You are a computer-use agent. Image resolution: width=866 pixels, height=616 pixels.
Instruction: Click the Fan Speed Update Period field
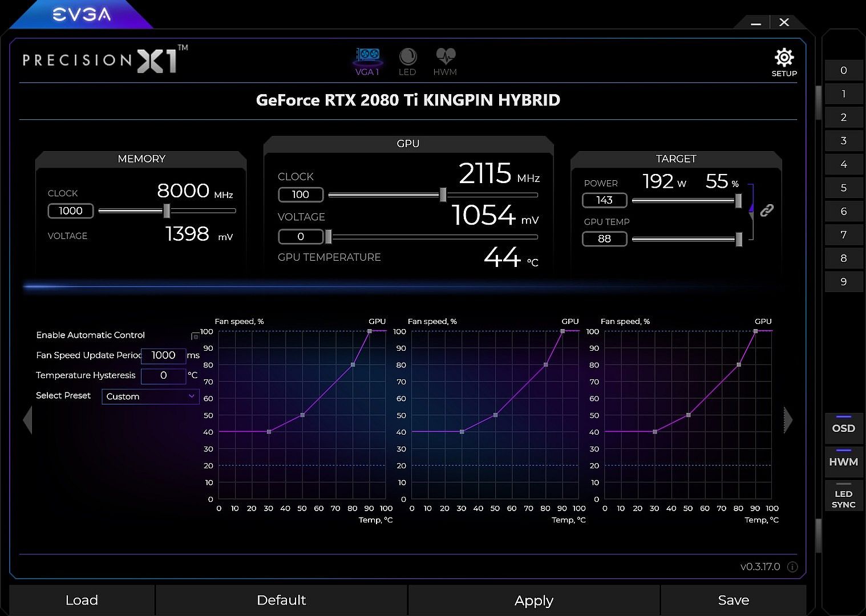coord(163,355)
